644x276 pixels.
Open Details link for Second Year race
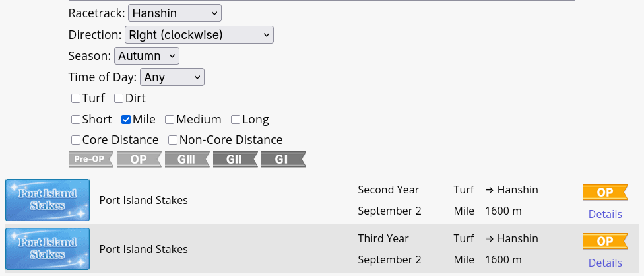605,214
